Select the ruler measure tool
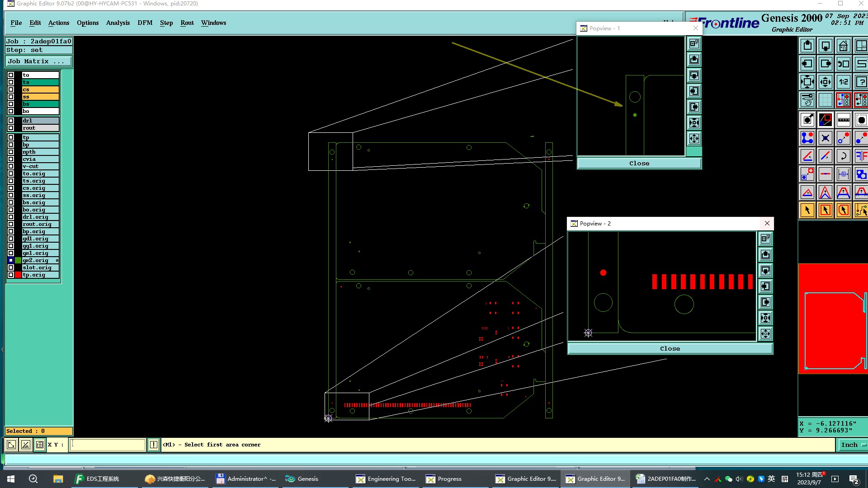868x488 pixels. [x=843, y=120]
